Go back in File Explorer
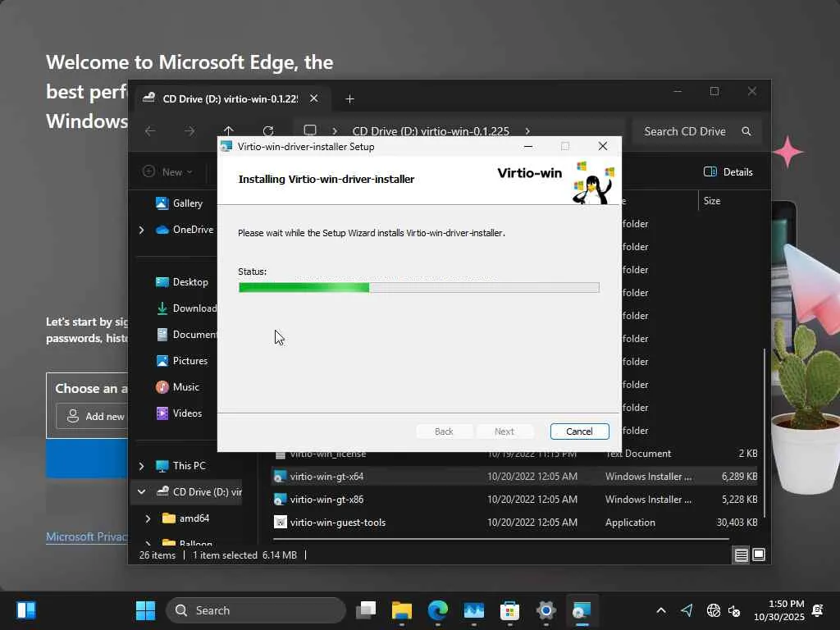The image size is (840, 630). 150,131
